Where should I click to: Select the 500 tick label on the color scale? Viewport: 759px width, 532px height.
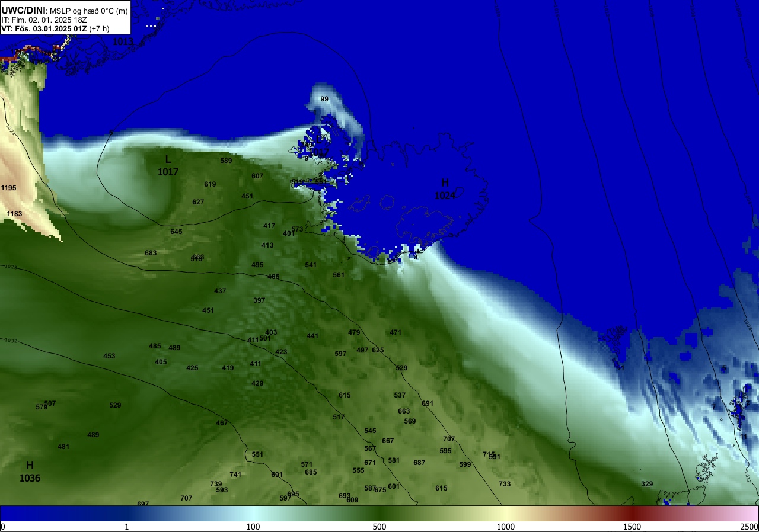pos(379,527)
